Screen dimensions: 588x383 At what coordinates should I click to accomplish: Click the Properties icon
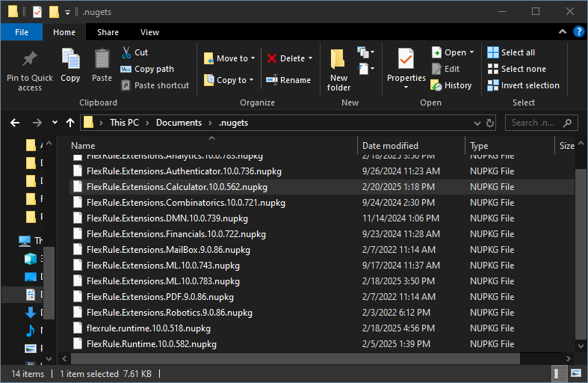coord(406,59)
